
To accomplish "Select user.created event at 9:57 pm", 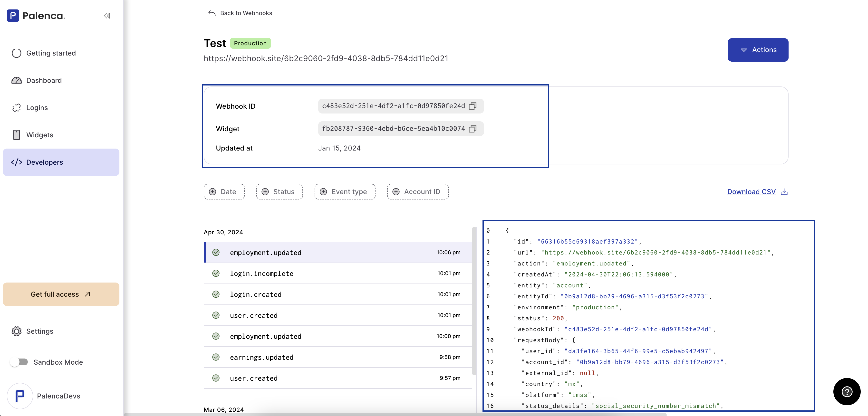I will click(x=338, y=378).
